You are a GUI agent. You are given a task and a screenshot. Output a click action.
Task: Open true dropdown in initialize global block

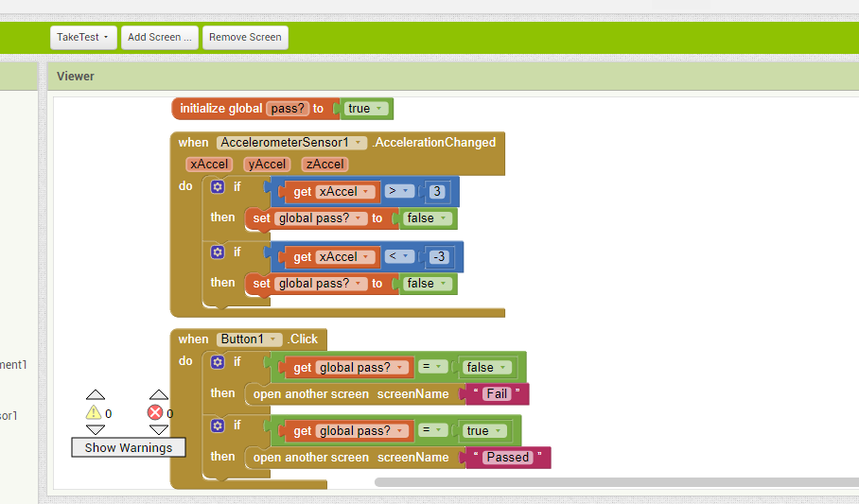[x=365, y=109]
